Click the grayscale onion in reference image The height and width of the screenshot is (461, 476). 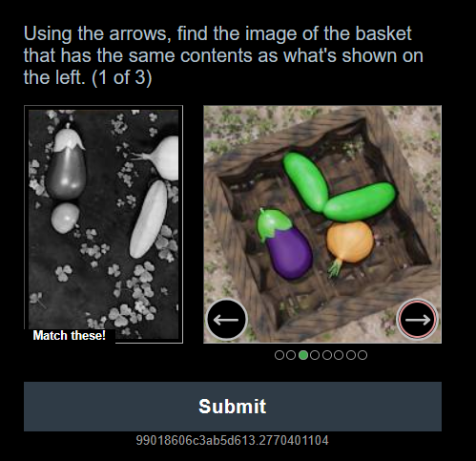pyautogui.click(x=159, y=158)
